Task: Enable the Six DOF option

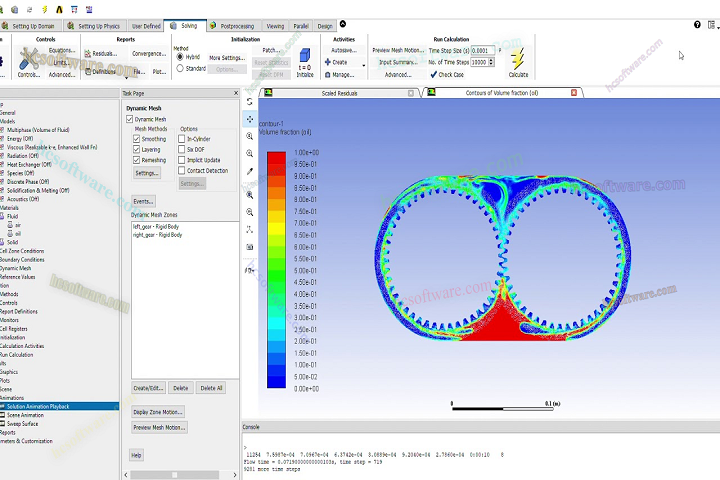Action: pyautogui.click(x=181, y=149)
